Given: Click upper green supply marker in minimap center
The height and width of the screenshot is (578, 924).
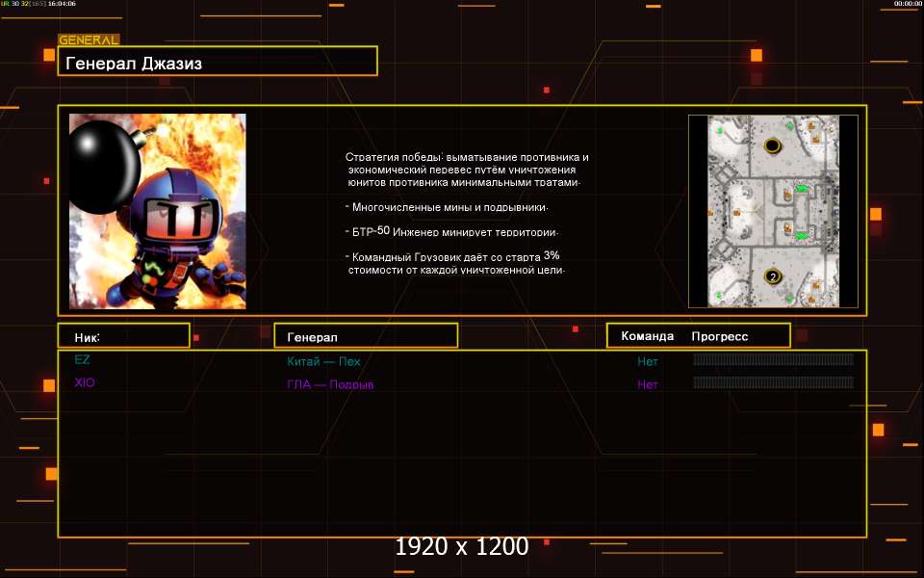Looking at the screenshot, I should coord(801,189).
